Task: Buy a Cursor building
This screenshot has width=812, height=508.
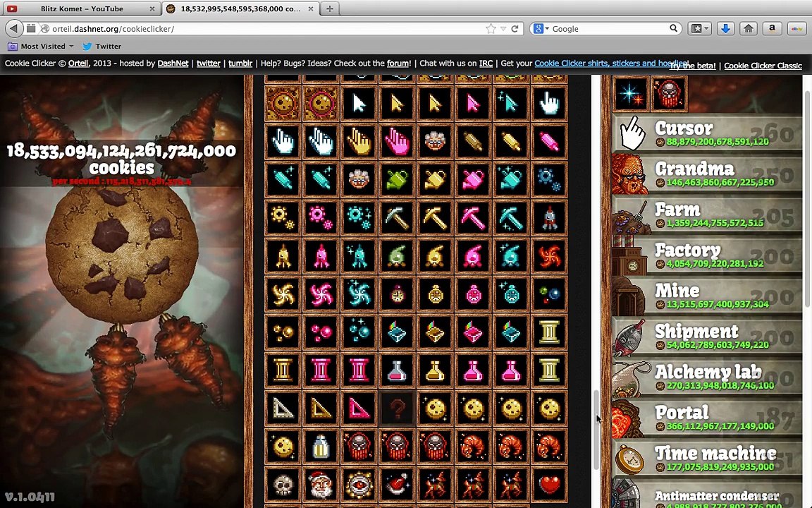Action: coord(707,134)
